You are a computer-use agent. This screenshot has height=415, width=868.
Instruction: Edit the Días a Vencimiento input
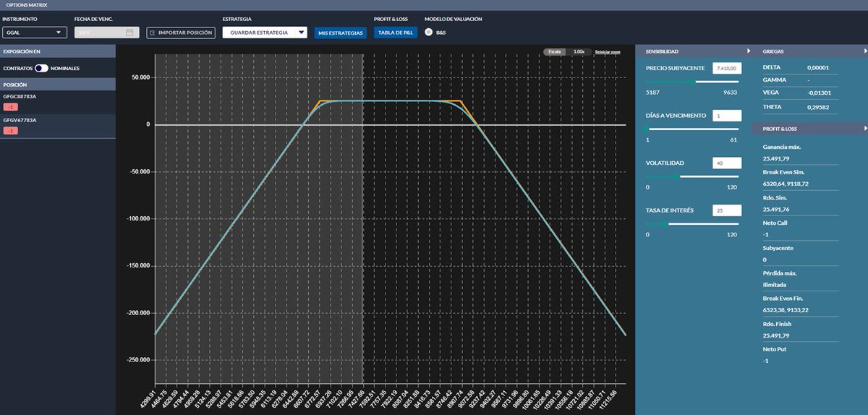point(726,116)
